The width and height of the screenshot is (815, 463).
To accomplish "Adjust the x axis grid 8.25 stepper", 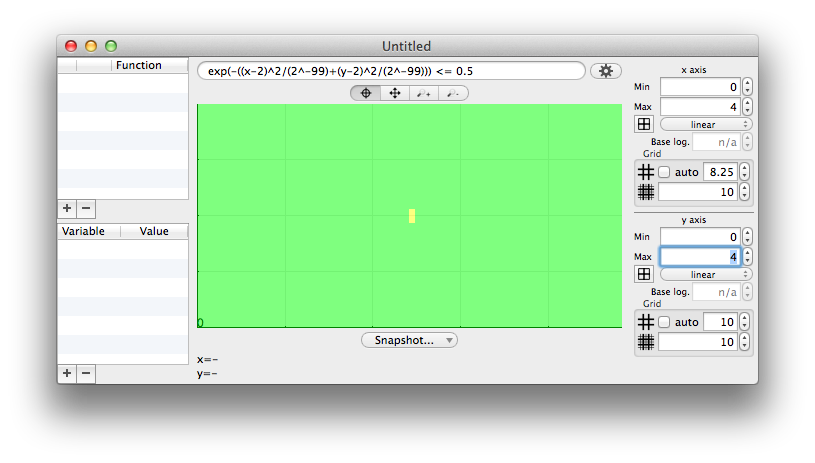I will (744, 172).
